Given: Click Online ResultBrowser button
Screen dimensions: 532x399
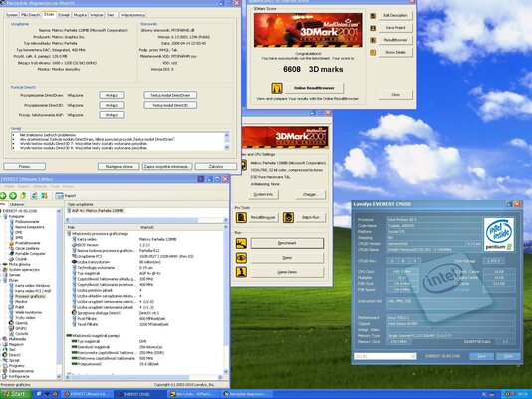Looking at the screenshot, I should [314, 88].
